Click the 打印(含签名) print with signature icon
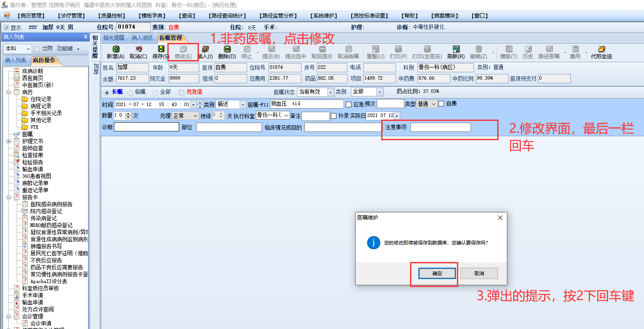This screenshot has width=644, height=329. click(427, 49)
